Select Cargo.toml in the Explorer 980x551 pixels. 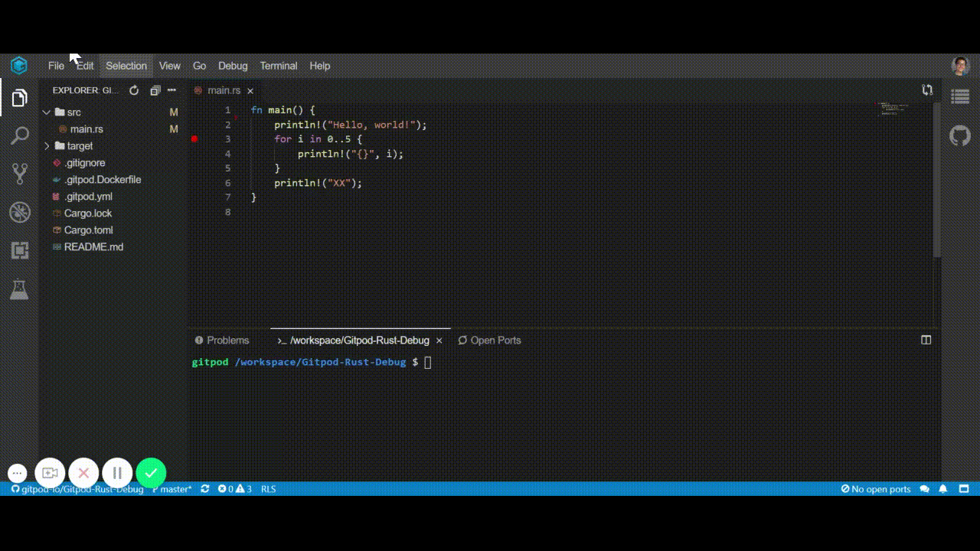tap(90, 230)
